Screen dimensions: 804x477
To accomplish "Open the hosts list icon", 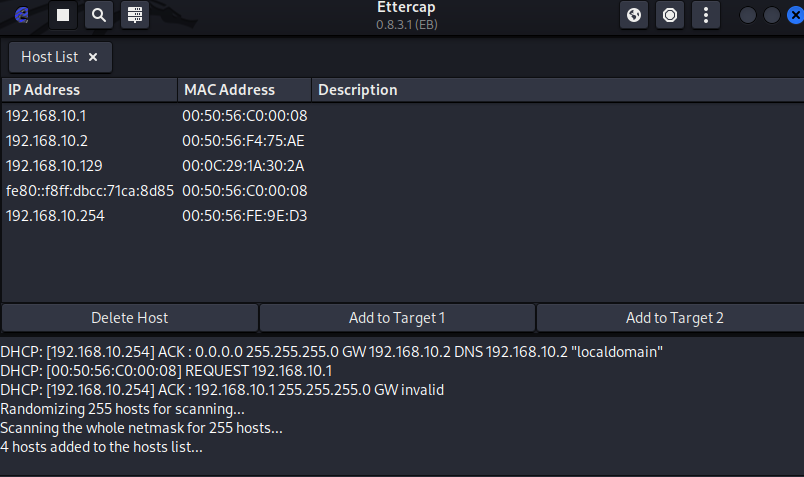I will pos(135,15).
